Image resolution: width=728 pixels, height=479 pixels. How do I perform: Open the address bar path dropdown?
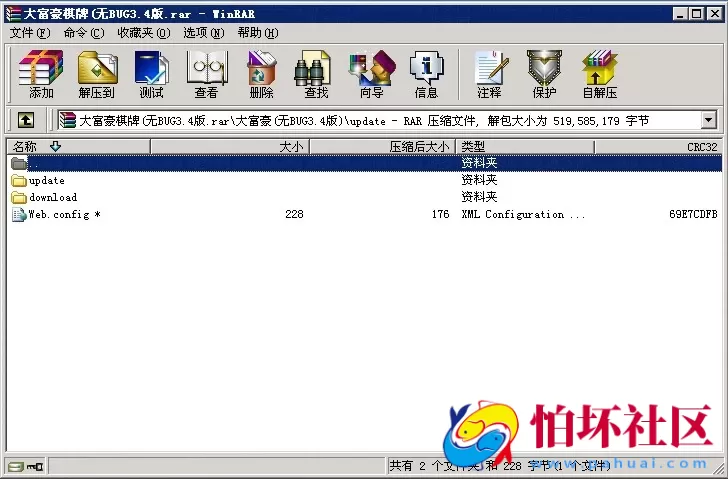[708, 121]
